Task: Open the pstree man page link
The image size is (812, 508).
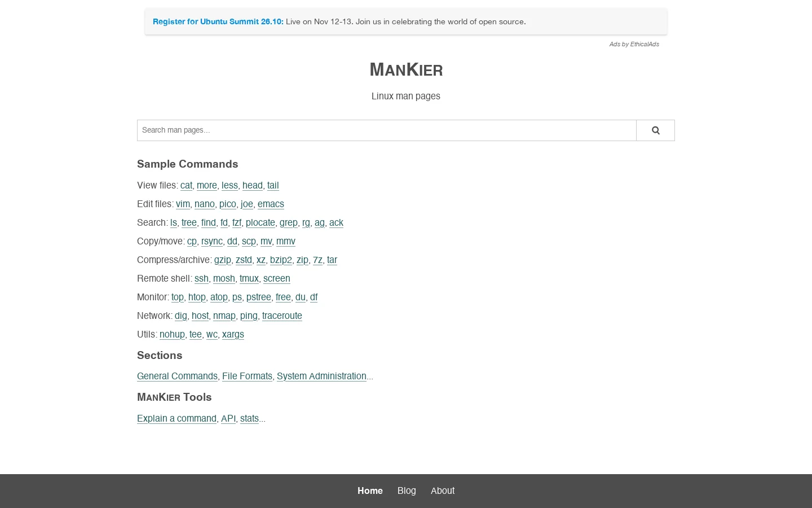Action: pyautogui.click(x=259, y=297)
